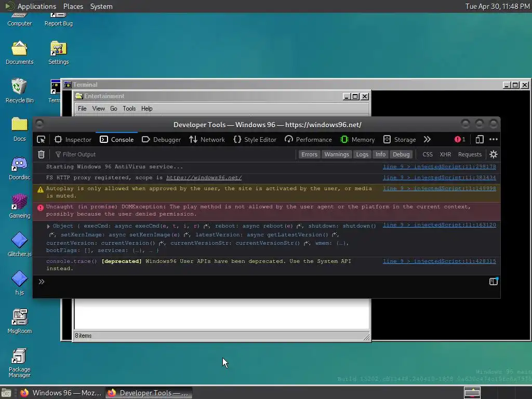Enable the XHR filter

point(445,154)
